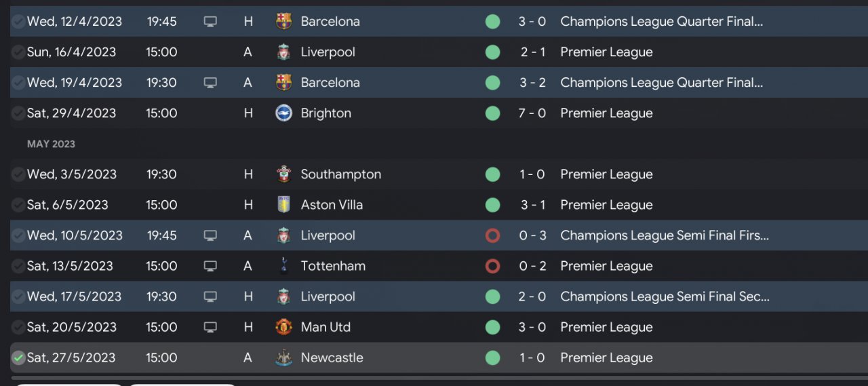This screenshot has width=868, height=386.
Task: Open the 7 - 0 Brighton result
Action: pos(532,113)
